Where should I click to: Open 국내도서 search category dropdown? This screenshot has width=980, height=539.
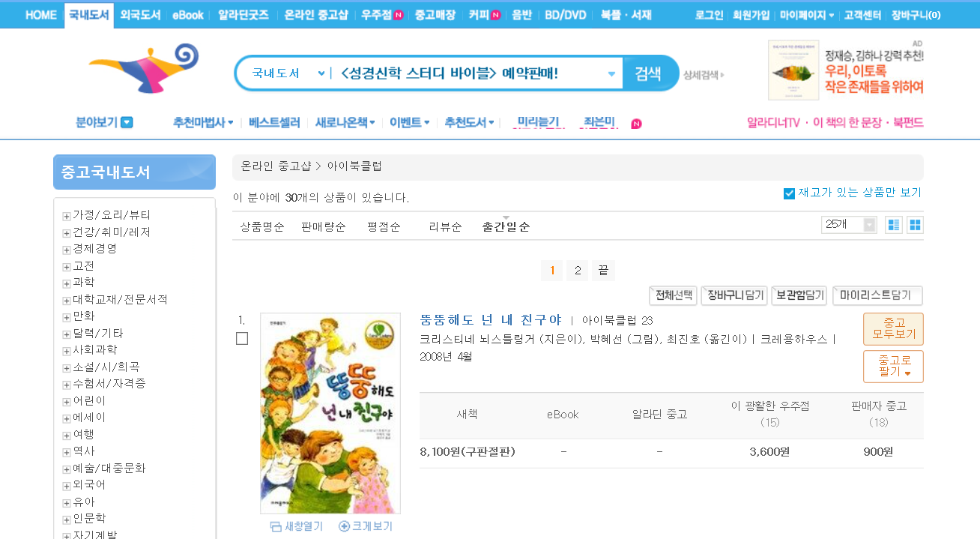tap(288, 73)
